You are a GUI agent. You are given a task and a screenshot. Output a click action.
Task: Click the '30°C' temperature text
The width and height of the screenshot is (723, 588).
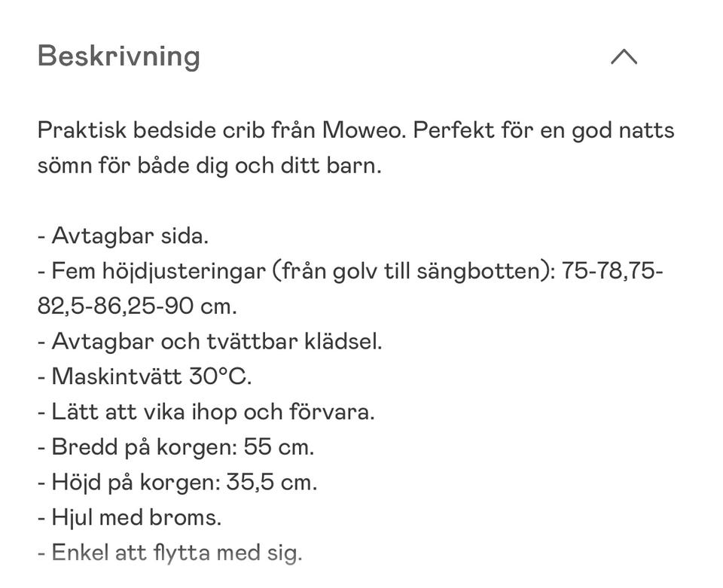click(225, 376)
